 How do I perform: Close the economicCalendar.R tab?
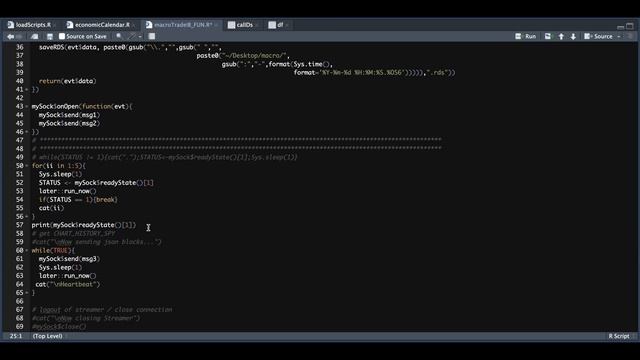coord(133,25)
